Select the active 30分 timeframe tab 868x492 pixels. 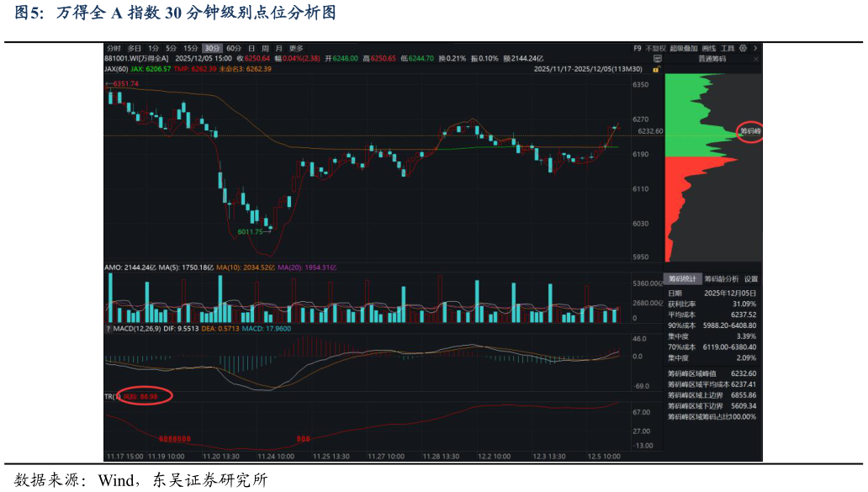(212, 48)
